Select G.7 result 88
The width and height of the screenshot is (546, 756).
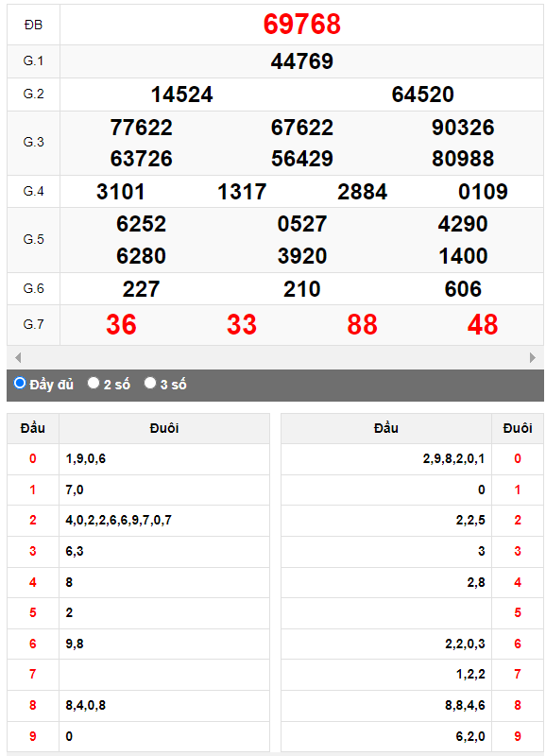(x=363, y=324)
